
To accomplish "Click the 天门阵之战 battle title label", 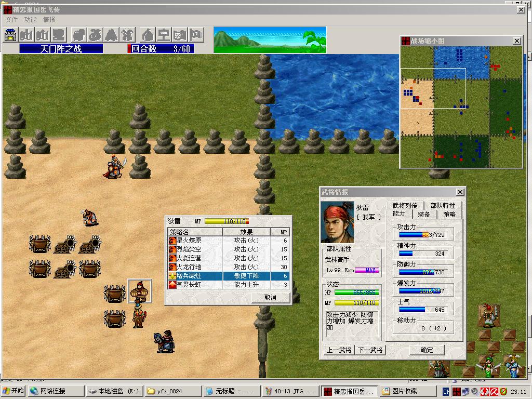I will coord(61,49).
